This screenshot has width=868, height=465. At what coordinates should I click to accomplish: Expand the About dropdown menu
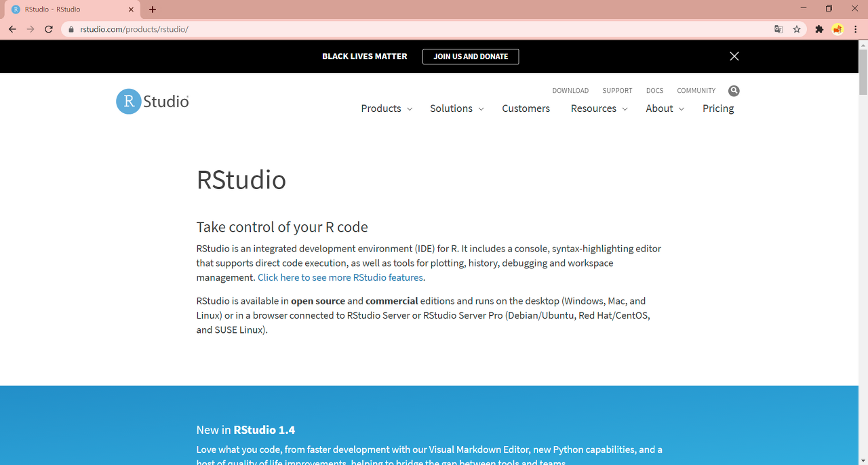[x=665, y=108]
